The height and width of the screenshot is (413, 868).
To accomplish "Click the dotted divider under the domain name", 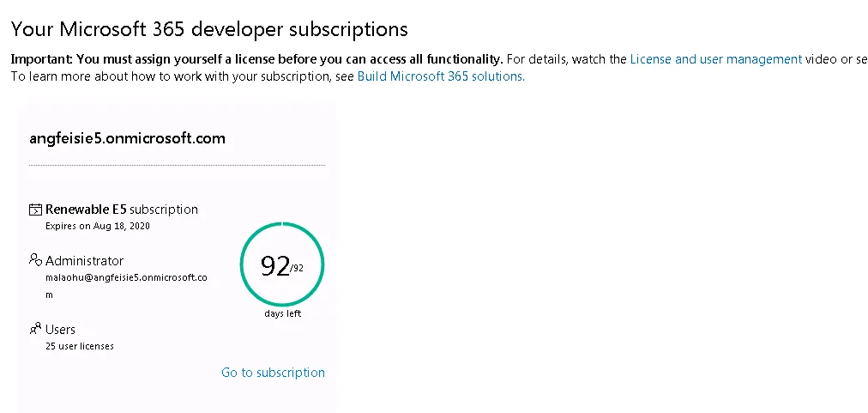I will (177, 165).
